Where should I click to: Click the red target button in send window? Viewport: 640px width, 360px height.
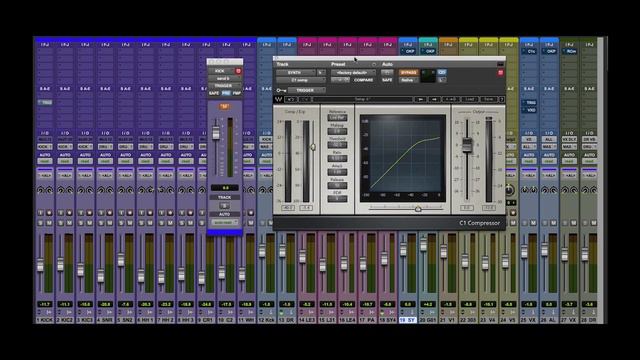click(238, 71)
